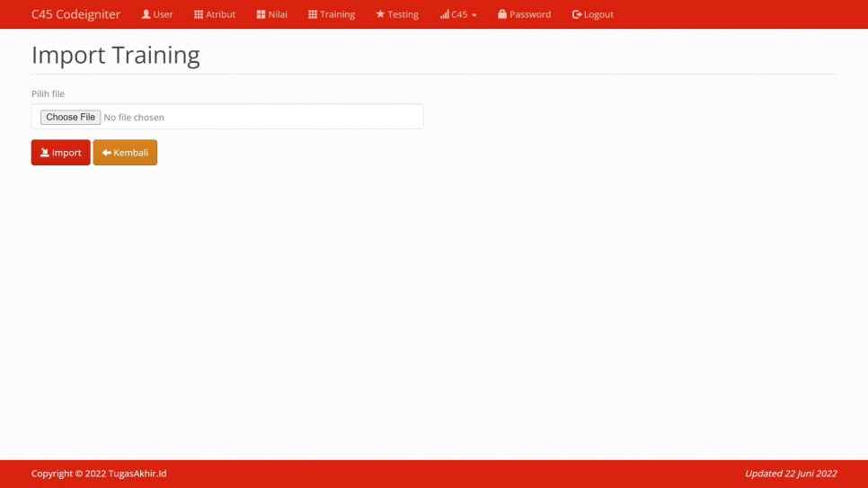The image size is (868, 488).
Task: Click the 'No file chosen' file field
Action: tap(226, 117)
